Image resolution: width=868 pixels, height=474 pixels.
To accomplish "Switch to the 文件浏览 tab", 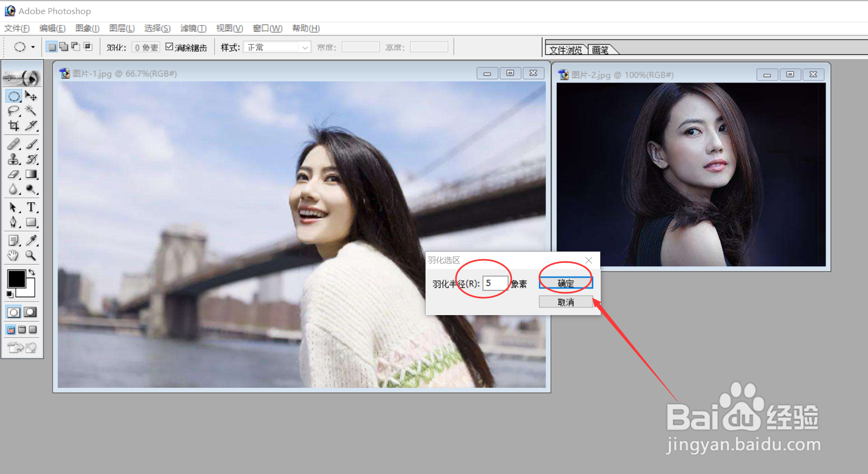I will [566, 50].
